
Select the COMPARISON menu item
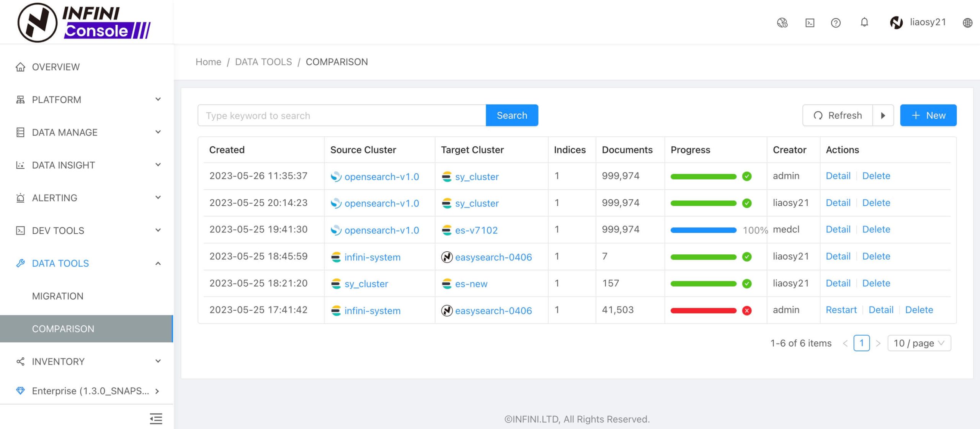(87, 329)
